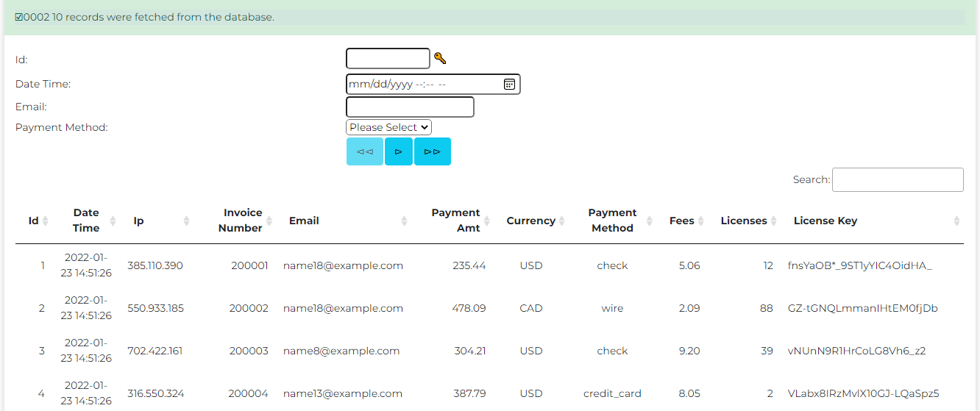Jump to last records with fast-forward button
The width and height of the screenshot is (980, 411).
coord(433,151)
